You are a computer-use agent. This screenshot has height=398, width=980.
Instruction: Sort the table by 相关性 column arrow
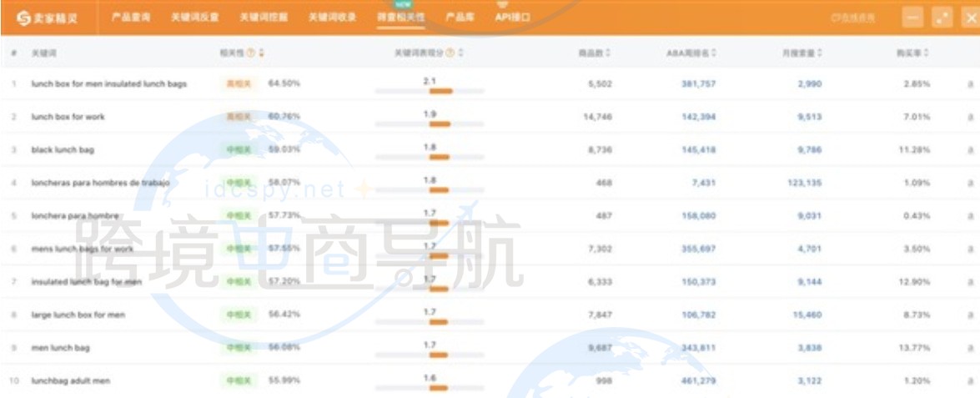point(261,53)
